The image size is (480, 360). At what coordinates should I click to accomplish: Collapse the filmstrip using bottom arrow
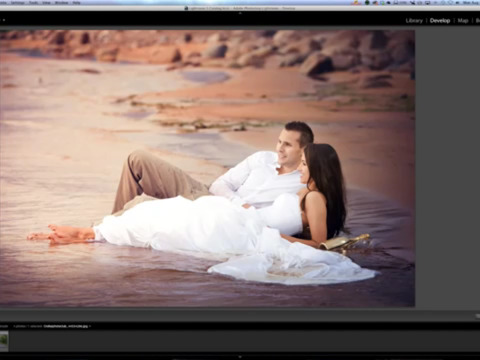[240, 357]
